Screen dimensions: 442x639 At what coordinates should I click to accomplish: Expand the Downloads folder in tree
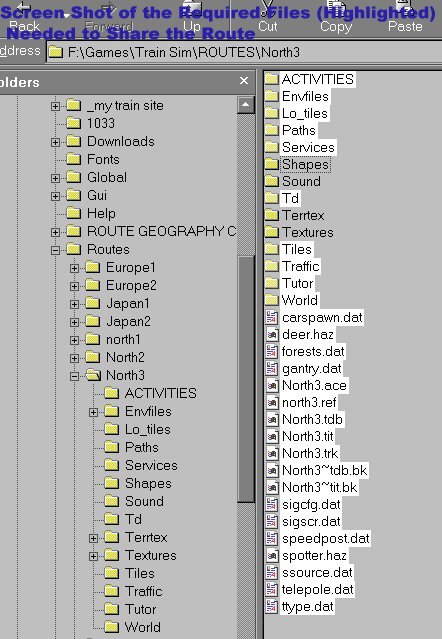click(55, 142)
